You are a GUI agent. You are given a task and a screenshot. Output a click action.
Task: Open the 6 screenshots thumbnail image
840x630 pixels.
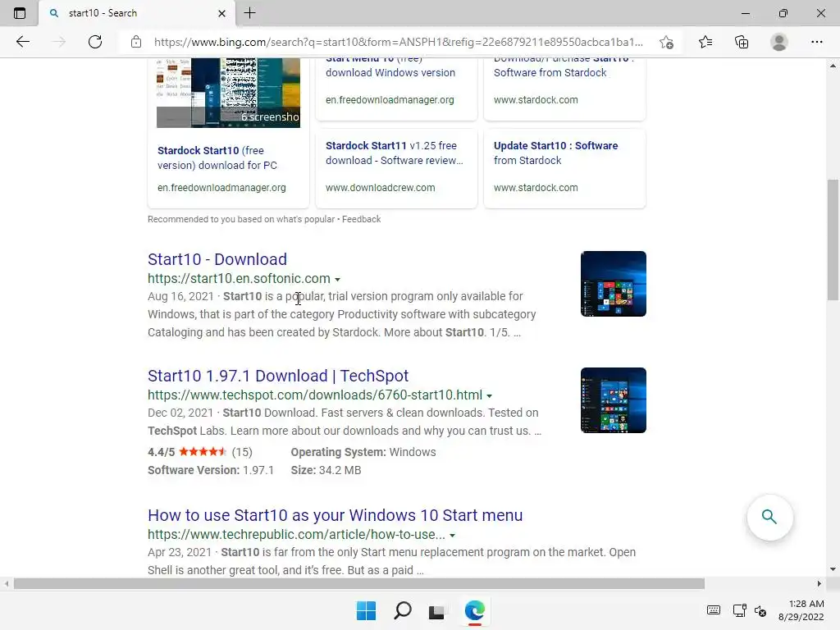click(x=228, y=94)
